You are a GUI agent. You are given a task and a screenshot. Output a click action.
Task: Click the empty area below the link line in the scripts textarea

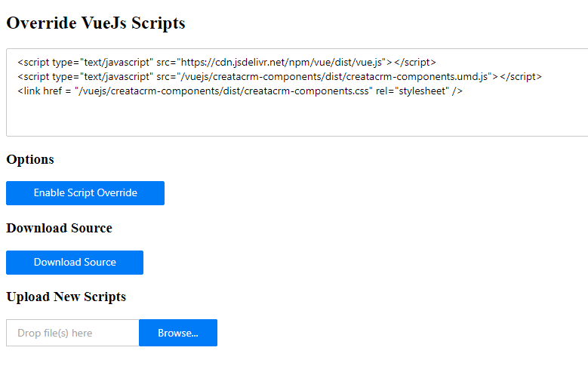click(296, 116)
